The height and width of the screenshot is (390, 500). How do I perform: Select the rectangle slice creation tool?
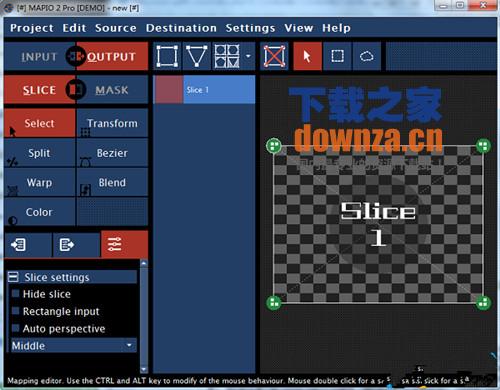pyautogui.click(x=167, y=56)
